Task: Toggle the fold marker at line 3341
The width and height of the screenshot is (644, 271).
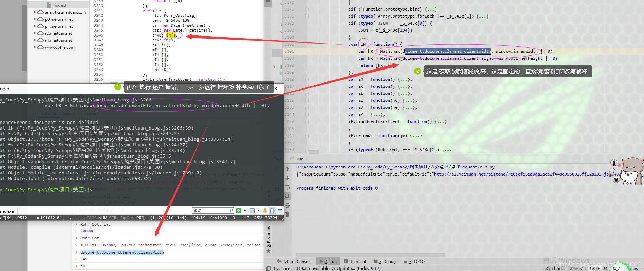Action: [307, 135]
